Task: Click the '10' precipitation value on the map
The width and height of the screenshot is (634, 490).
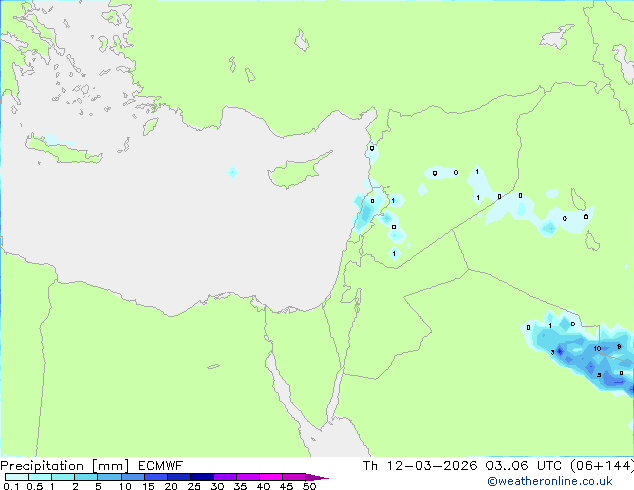Action: pyautogui.click(x=597, y=348)
